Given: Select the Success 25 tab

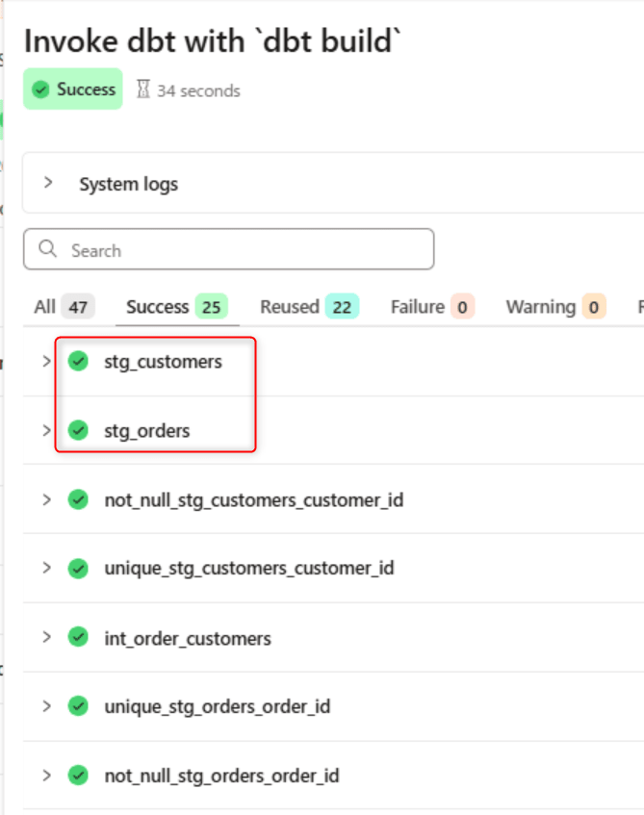Looking at the screenshot, I should pyautogui.click(x=177, y=307).
